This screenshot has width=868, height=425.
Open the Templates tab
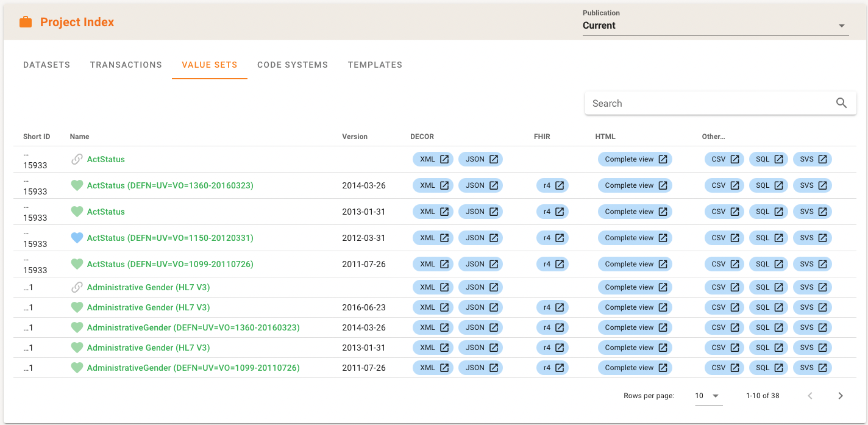point(375,65)
